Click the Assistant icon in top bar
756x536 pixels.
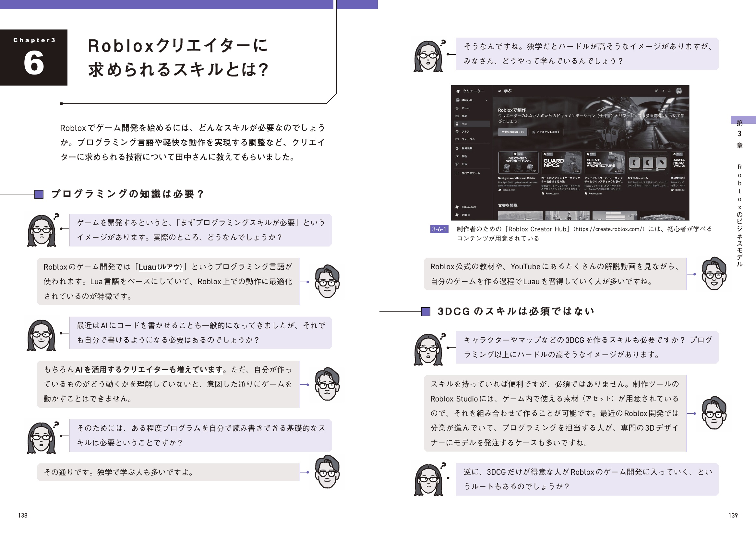(656, 91)
